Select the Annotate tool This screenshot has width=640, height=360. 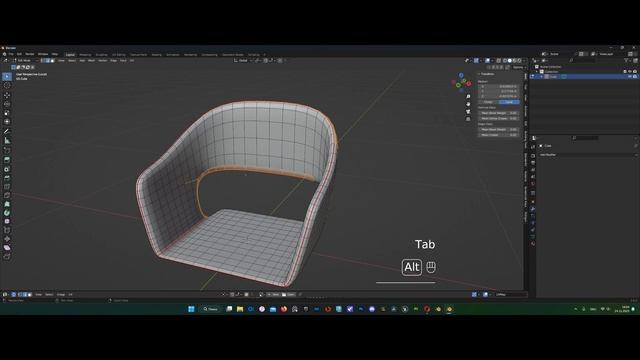click(7, 131)
